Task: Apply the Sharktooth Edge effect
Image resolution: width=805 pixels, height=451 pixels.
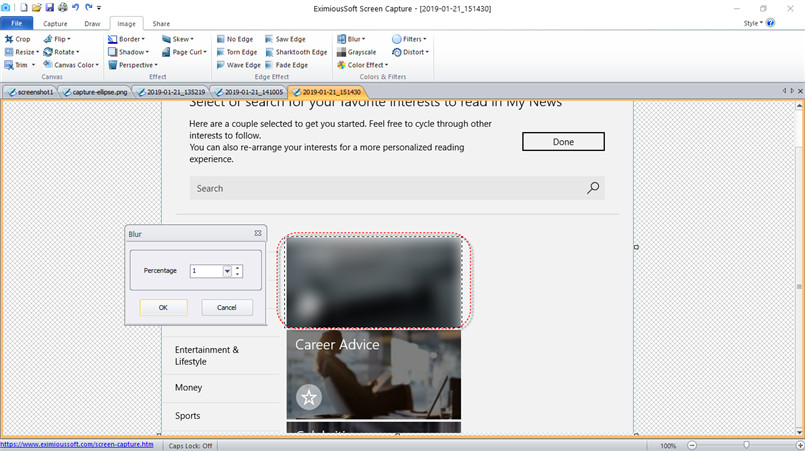Action: pos(296,52)
